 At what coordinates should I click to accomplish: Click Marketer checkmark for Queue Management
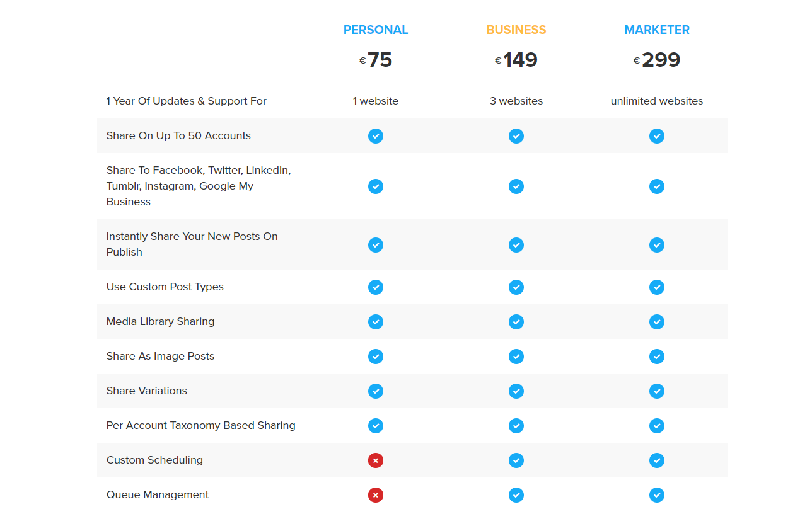coord(657,495)
